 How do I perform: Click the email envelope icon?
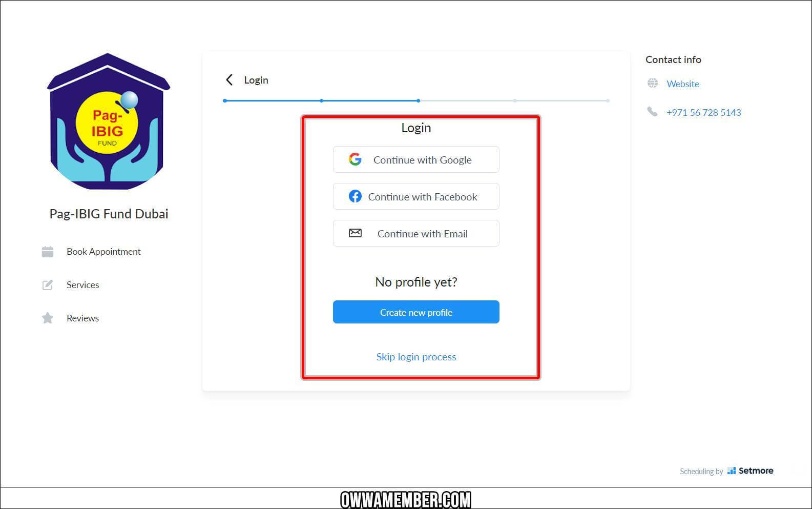click(x=355, y=233)
